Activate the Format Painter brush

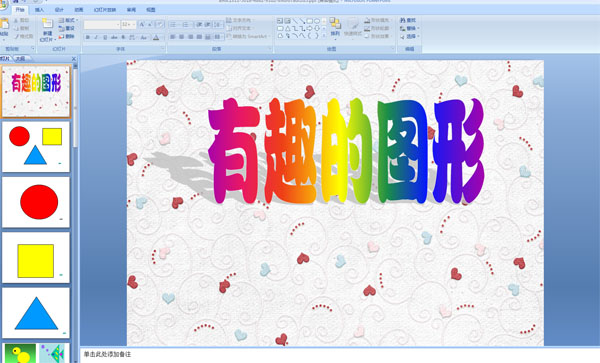click(23, 36)
